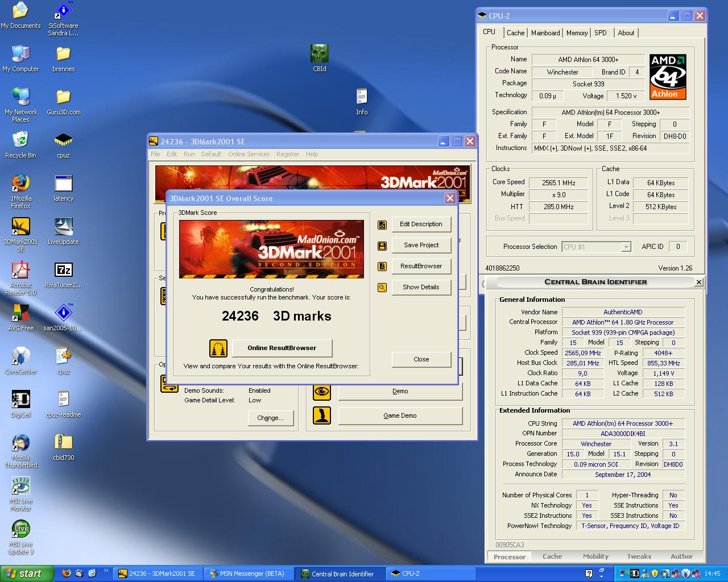Open My Network Places
Image resolution: width=728 pixels, height=582 pixels.
tap(20, 105)
